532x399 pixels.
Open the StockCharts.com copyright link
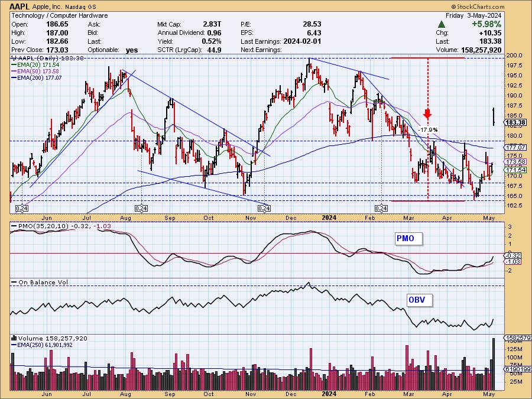[x=478, y=7]
